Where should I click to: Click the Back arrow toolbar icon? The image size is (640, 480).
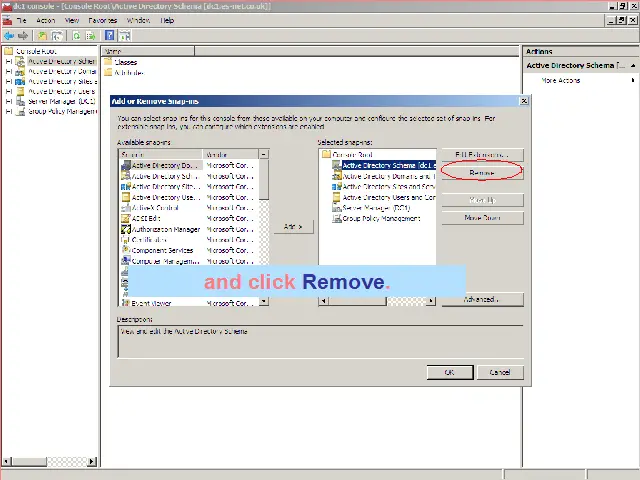coord(9,36)
